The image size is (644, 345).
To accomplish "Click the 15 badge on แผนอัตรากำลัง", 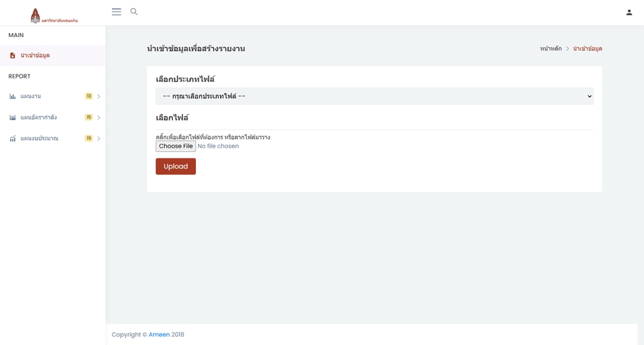I will 89,117.
